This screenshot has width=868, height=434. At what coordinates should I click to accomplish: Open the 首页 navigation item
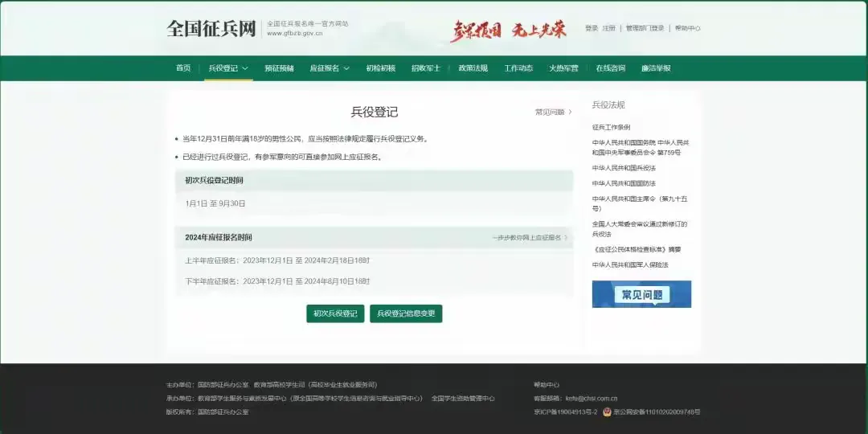183,68
